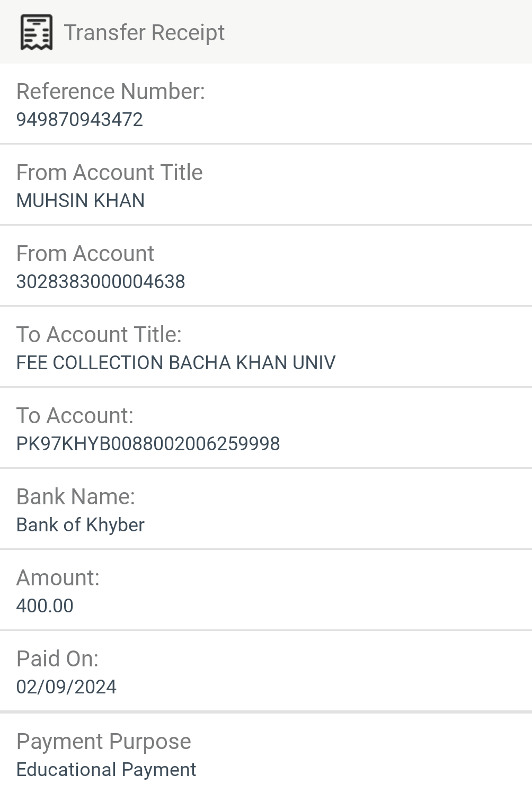Select the To Account label

[75, 416]
